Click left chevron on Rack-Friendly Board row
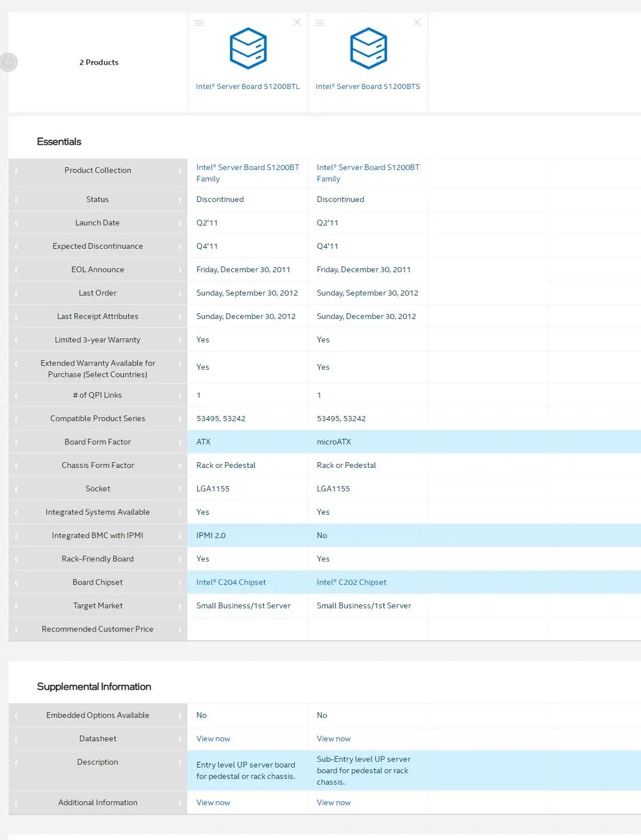641x840 pixels. coord(16,559)
